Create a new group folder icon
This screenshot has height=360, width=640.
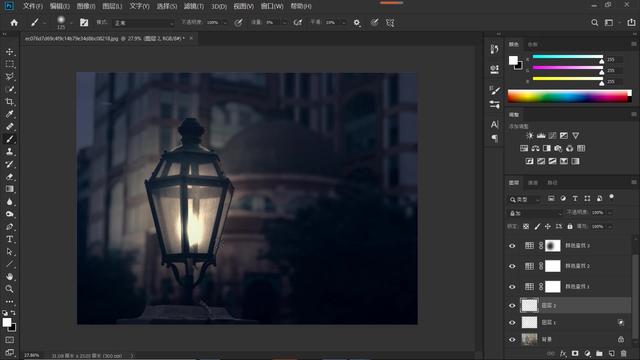click(x=599, y=353)
